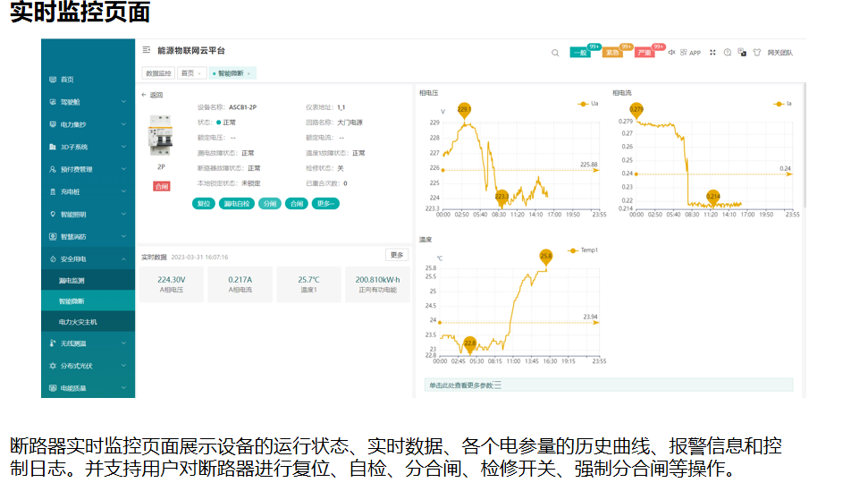Click the 229.1 max marker on voltage chart
Viewport: 868px width, 491px height.
click(x=464, y=110)
